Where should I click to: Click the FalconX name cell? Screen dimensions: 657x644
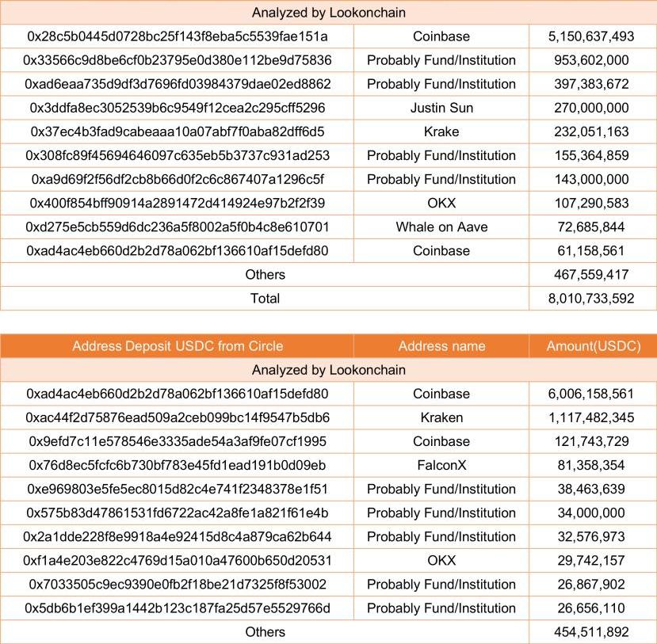441,465
